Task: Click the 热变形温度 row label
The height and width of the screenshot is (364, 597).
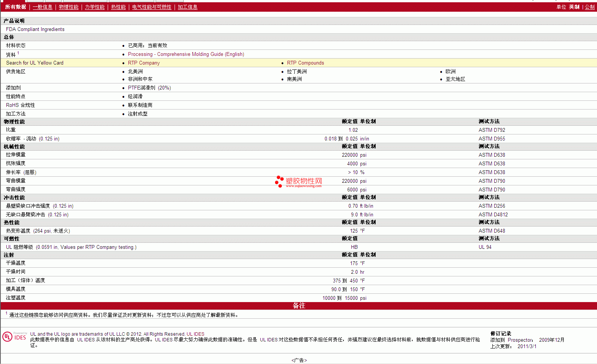Action: [38, 231]
